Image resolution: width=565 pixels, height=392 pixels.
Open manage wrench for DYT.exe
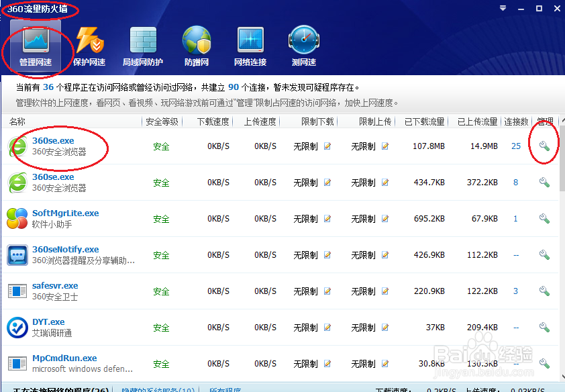point(544,327)
